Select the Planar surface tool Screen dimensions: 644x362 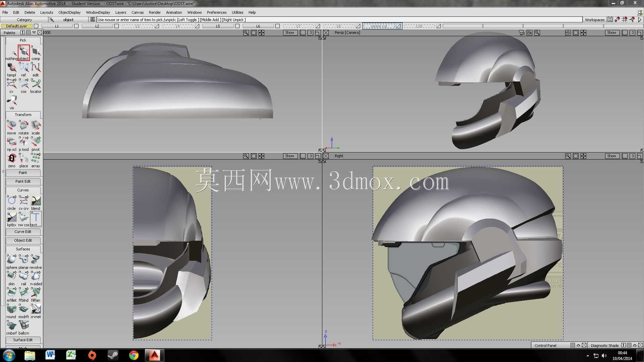coord(23,262)
